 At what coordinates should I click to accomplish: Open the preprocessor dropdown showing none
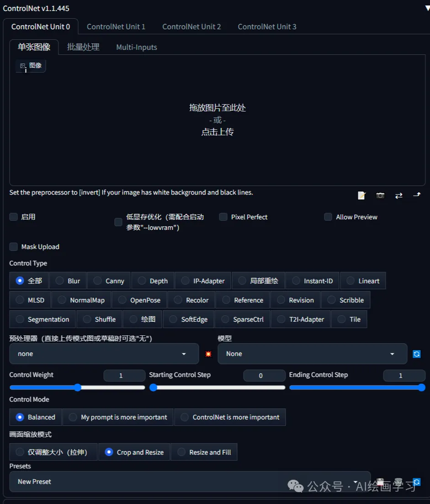tap(104, 353)
